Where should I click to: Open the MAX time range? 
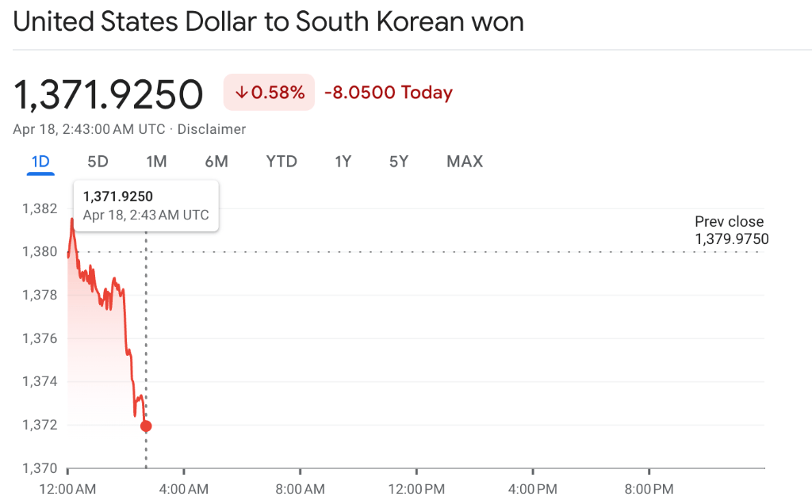(465, 162)
